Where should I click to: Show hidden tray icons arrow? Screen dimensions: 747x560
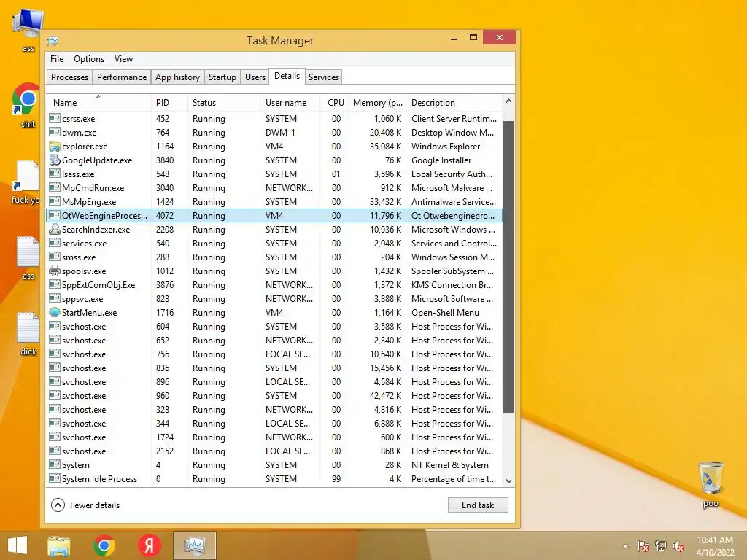pos(625,546)
